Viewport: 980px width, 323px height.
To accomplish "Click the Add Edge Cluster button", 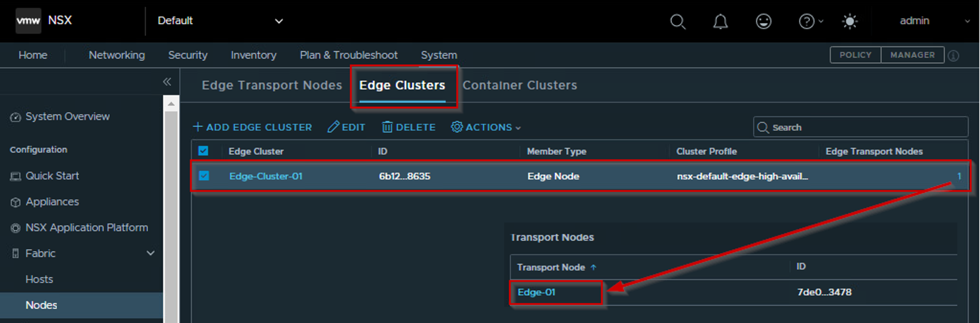I will 252,127.
